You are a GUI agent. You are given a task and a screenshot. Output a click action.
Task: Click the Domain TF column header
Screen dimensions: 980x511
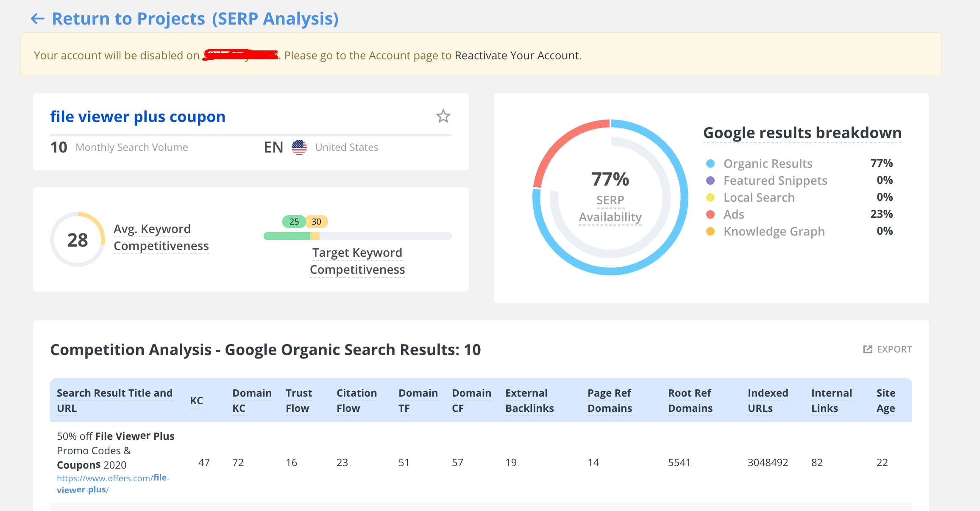(418, 400)
